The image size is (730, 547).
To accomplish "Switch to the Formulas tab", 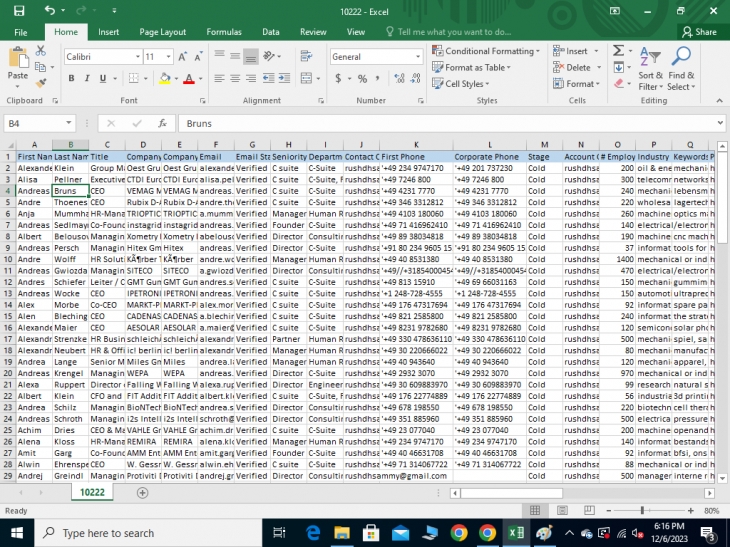I will [x=224, y=32].
